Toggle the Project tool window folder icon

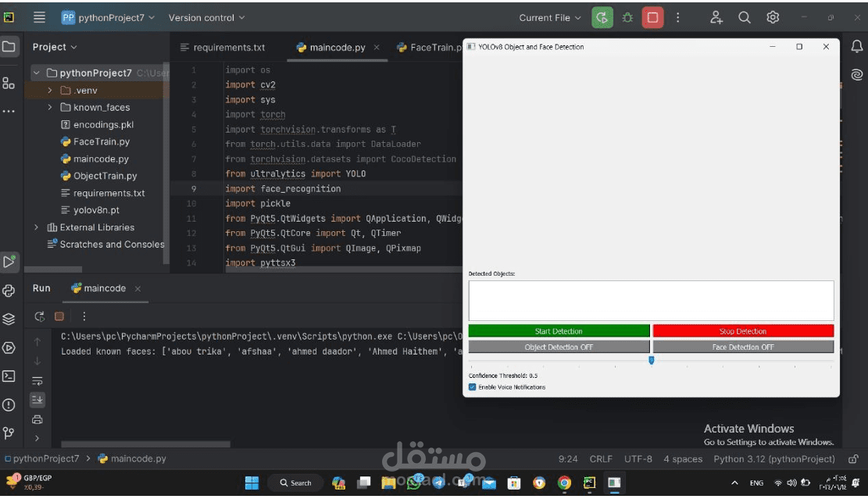(x=9, y=47)
